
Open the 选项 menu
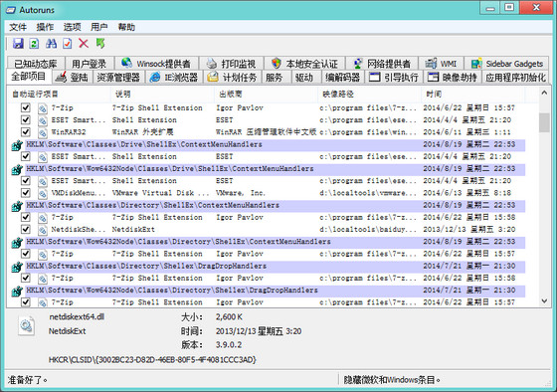[72, 27]
